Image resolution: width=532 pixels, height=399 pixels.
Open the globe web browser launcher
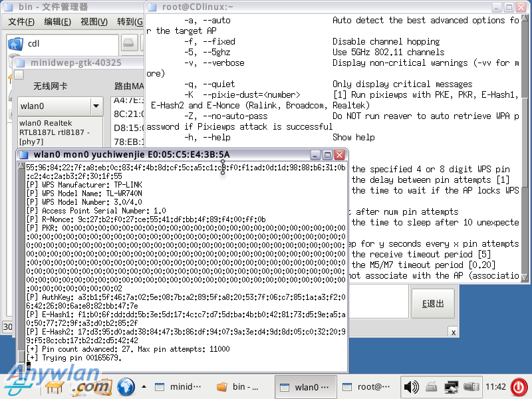click(126, 387)
